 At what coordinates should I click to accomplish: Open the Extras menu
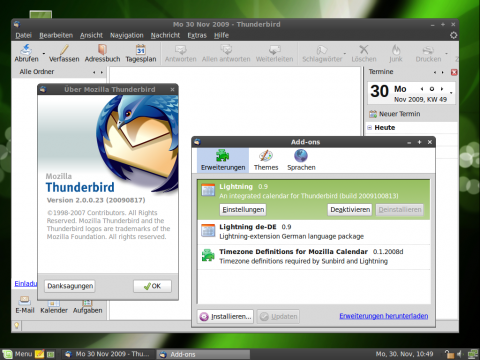point(197,35)
